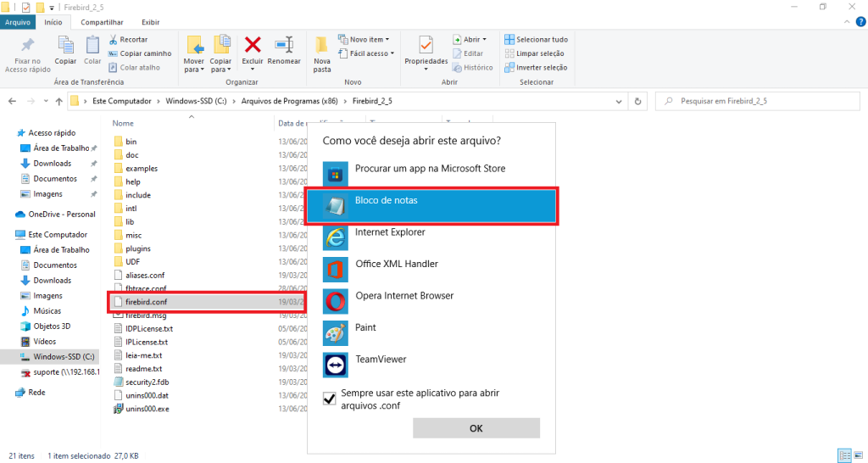Select the Opera Internet Browser icon
868x463 pixels.
(336, 301)
